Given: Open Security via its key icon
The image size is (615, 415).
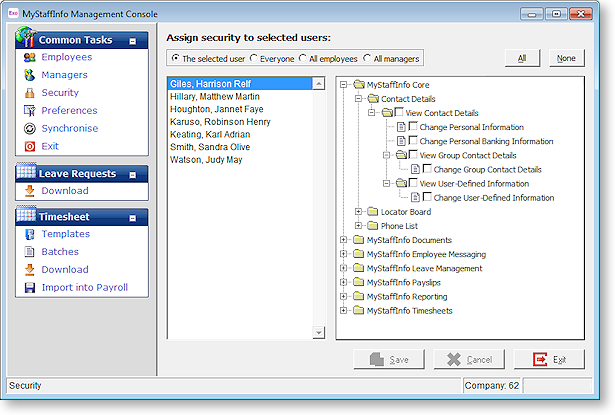Looking at the screenshot, I should (28, 93).
